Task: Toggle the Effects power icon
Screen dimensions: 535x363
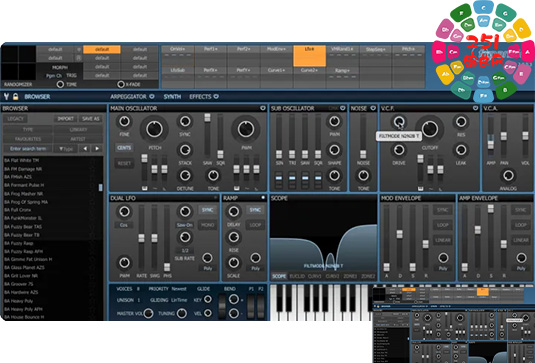Action: coord(216,97)
